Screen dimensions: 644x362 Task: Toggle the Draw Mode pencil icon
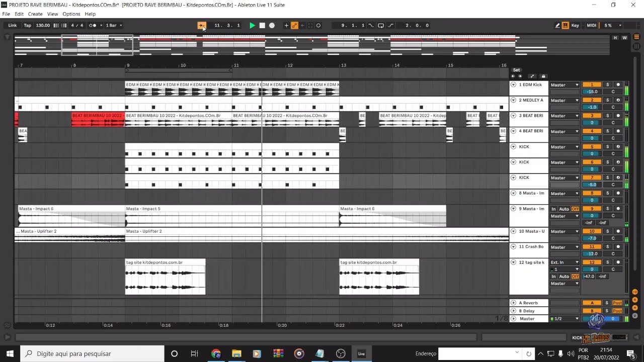pyautogui.click(x=557, y=25)
